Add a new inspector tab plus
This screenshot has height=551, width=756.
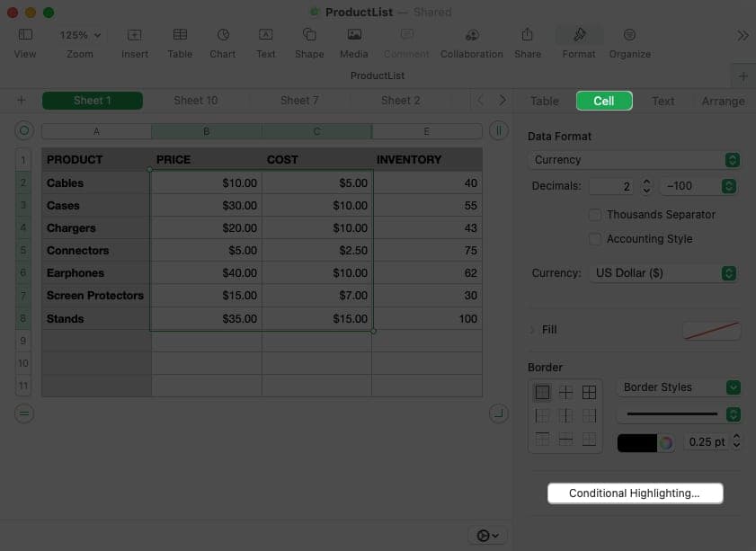[743, 76]
